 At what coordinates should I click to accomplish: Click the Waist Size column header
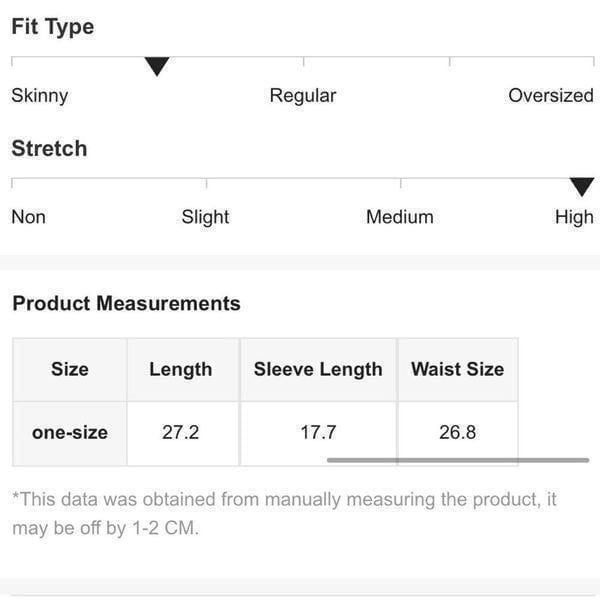[458, 370]
